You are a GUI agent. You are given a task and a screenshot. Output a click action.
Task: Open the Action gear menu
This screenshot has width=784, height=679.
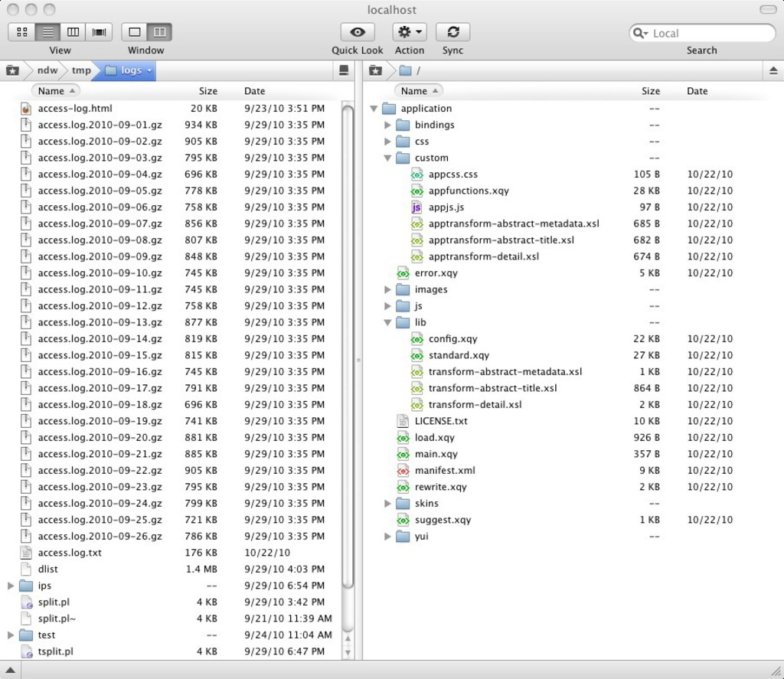pos(410,32)
